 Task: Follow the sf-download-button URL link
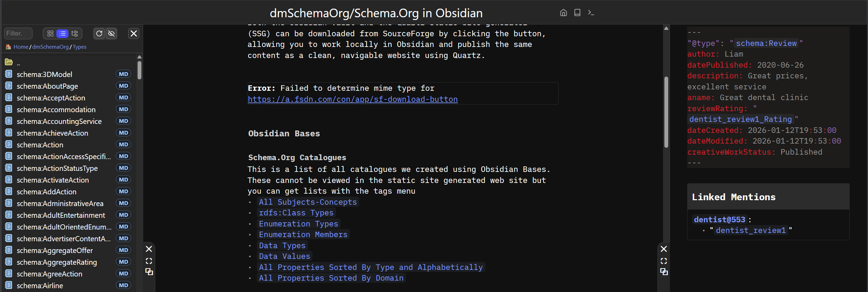[x=353, y=99]
